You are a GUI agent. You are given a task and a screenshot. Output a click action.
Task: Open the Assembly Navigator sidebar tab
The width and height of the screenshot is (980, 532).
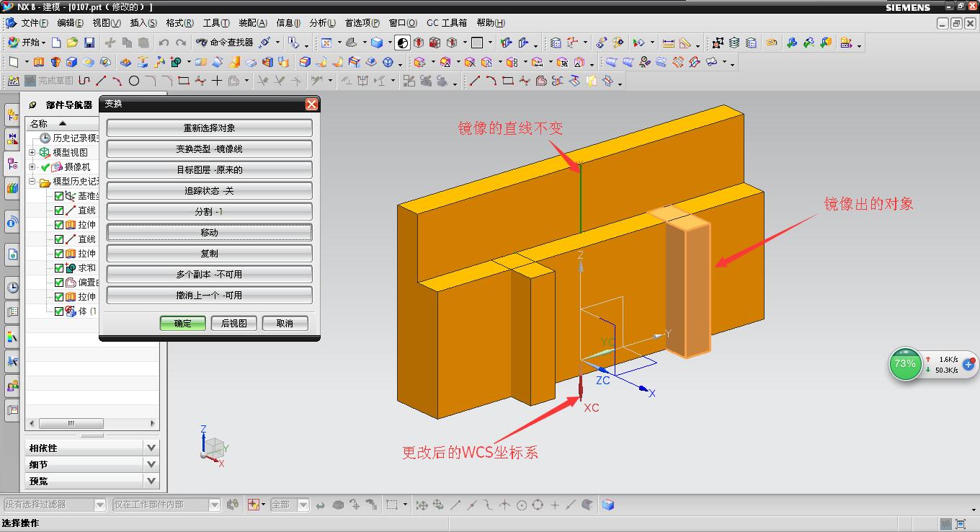[12, 115]
